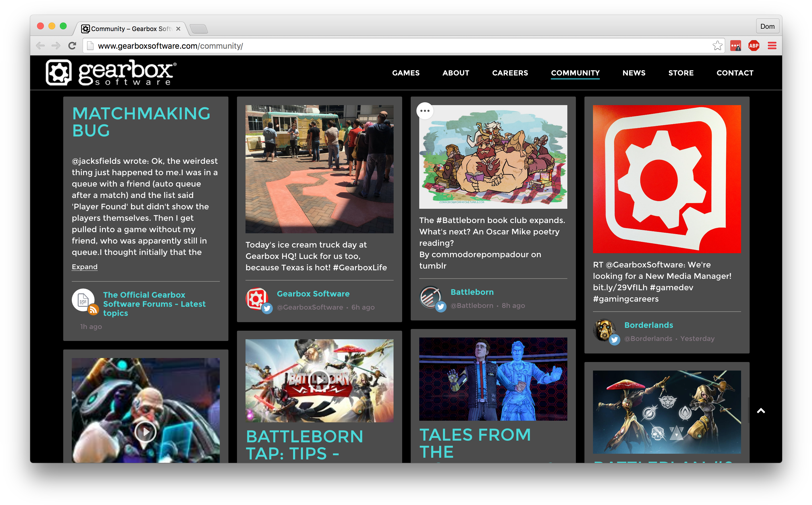Viewport: 812px width, 505px height.
Task: Open the Contact page
Action: (x=735, y=73)
